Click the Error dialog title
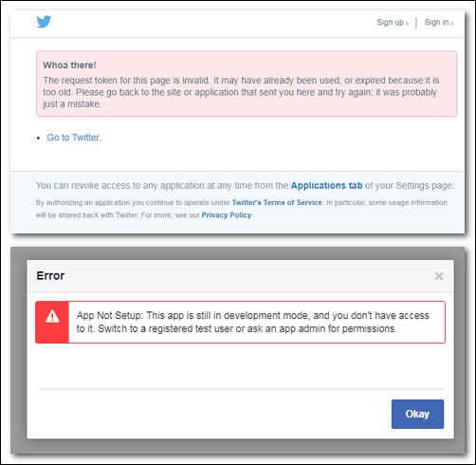 point(50,275)
